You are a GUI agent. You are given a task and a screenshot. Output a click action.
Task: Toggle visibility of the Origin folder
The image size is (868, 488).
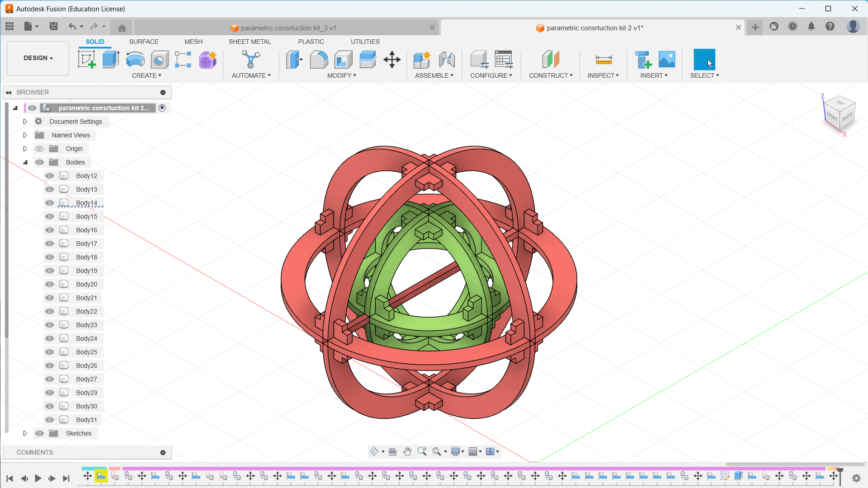point(40,149)
